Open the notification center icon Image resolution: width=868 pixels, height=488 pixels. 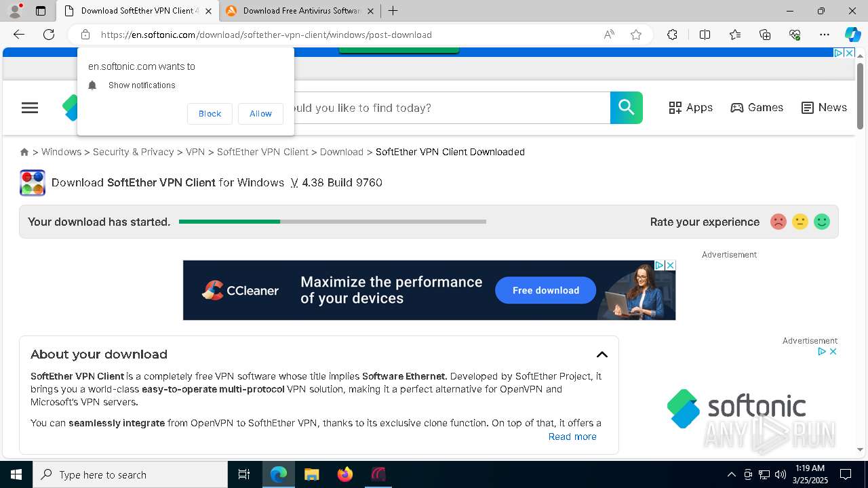pos(846,474)
